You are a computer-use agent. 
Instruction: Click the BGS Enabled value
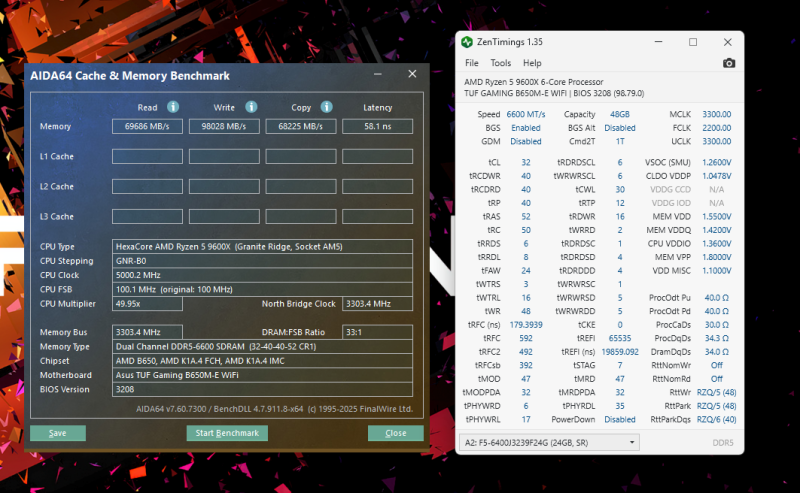tap(526, 128)
